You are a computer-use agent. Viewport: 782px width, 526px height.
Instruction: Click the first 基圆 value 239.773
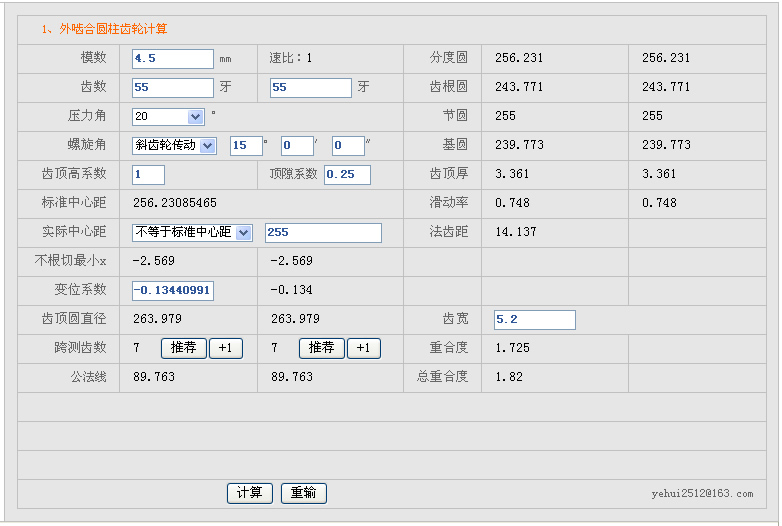[519, 145]
